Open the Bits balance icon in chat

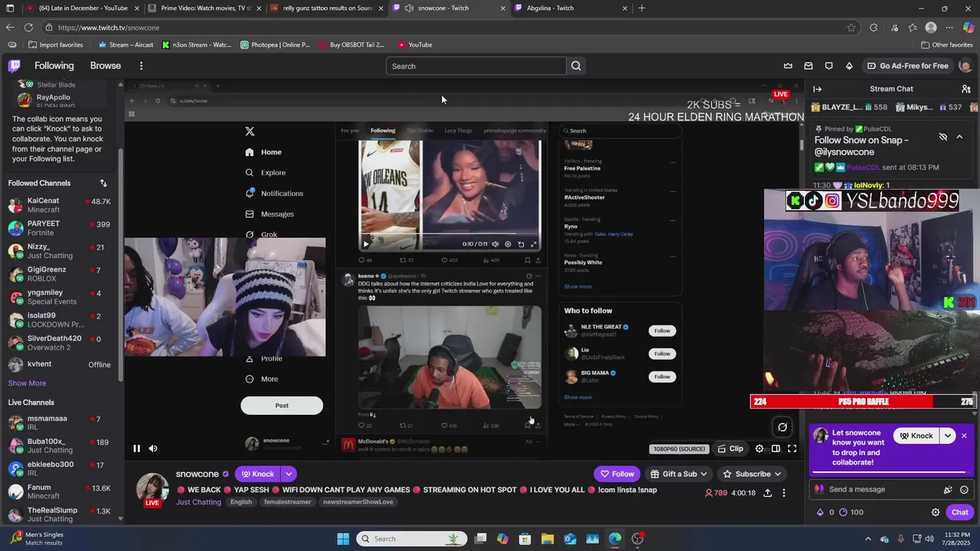pyautogui.click(x=825, y=512)
